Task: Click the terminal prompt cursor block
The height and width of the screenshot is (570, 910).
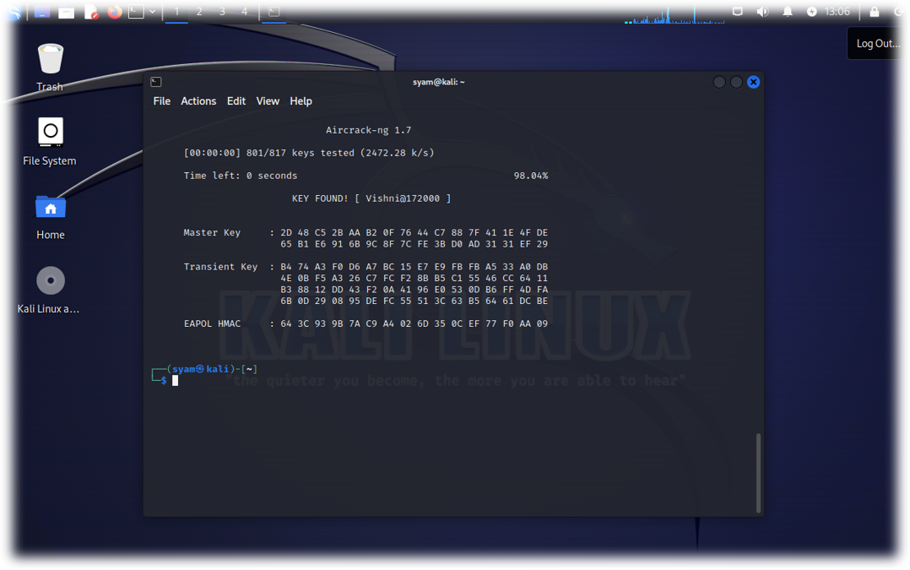Action: (x=175, y=381)
